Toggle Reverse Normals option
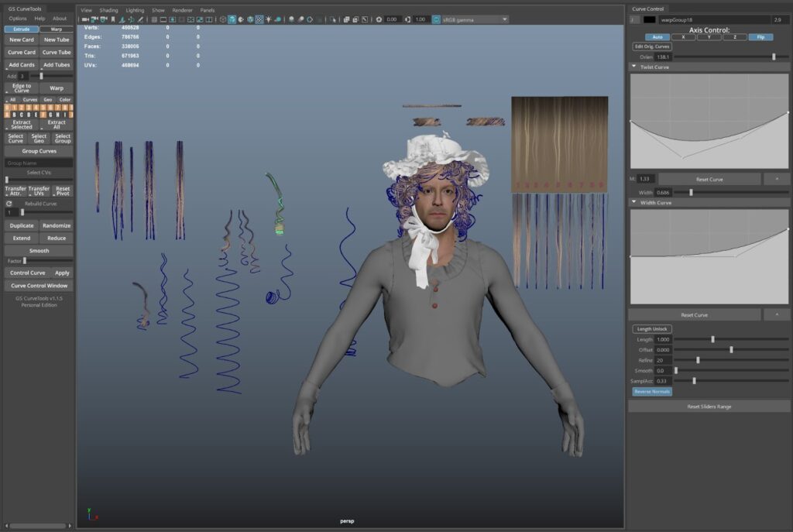 [x=652, y=392]
